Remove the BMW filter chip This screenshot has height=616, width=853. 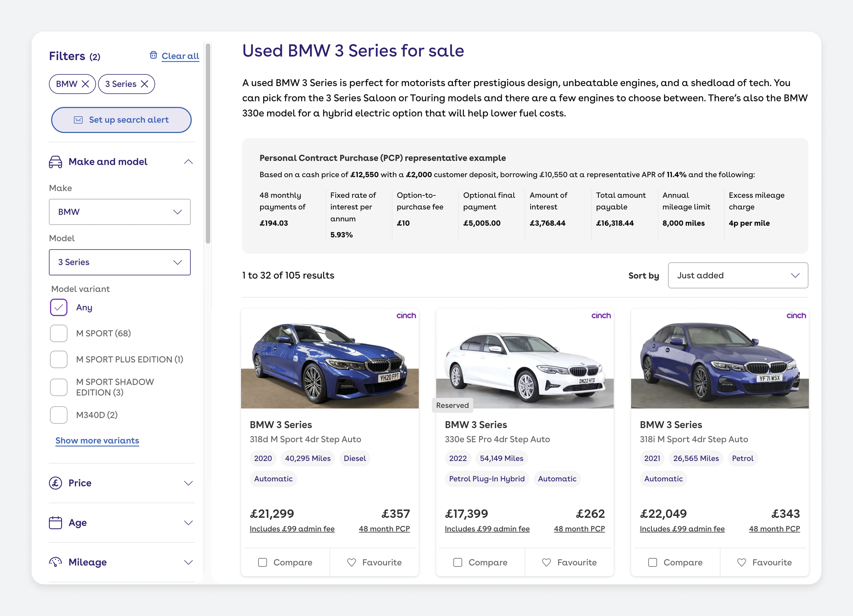pyautogui.click(x=85, y=84)
